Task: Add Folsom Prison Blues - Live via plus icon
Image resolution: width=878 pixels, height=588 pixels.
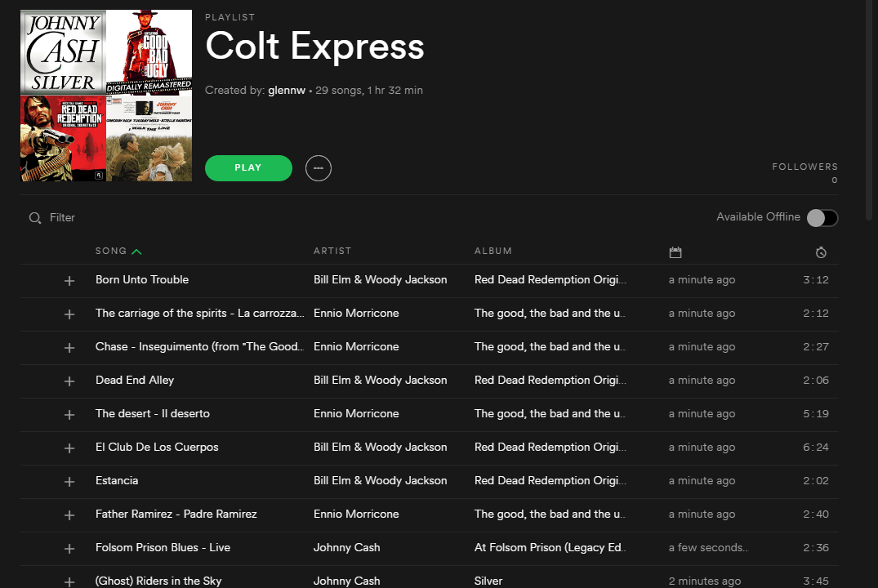Action: coord(69,549)
